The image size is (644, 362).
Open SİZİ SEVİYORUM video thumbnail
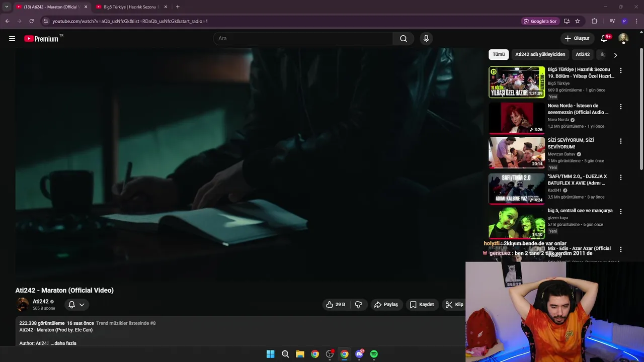(x=517, y=153)
